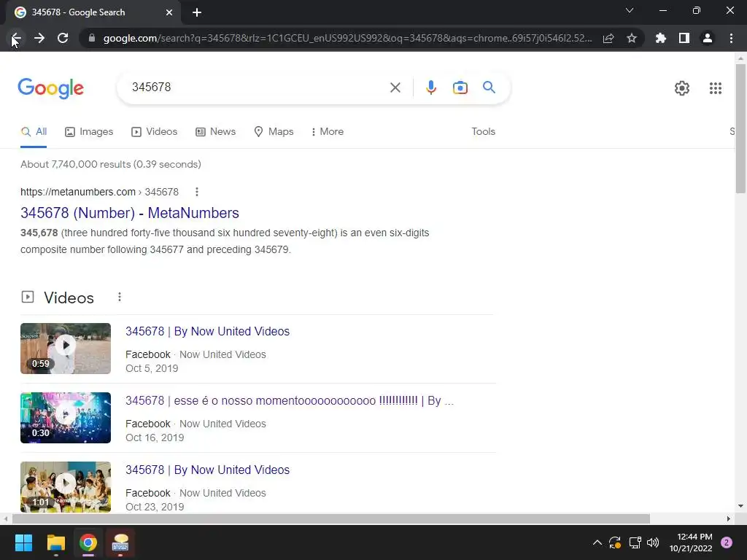
Task: Click the scrollbar down arrow
Action: point(740,506)
